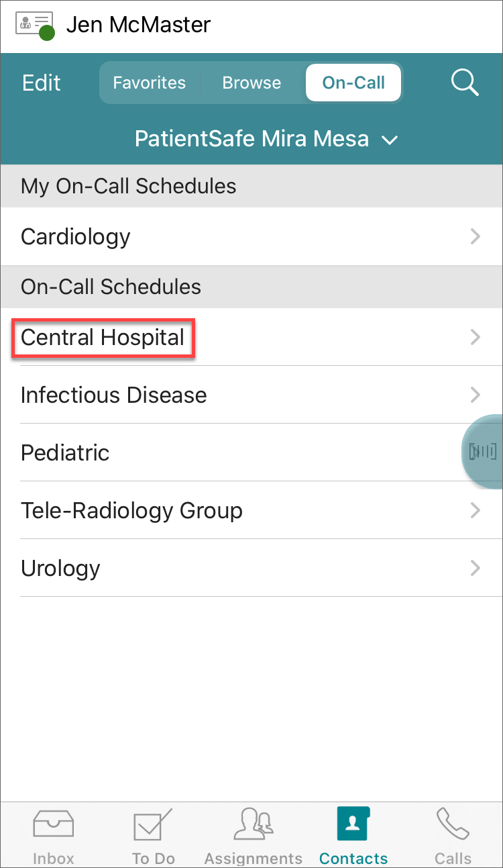This screenshot has height=868, width=503.
Task: Select the On-Call segment
Action: [x=353, y=83]
